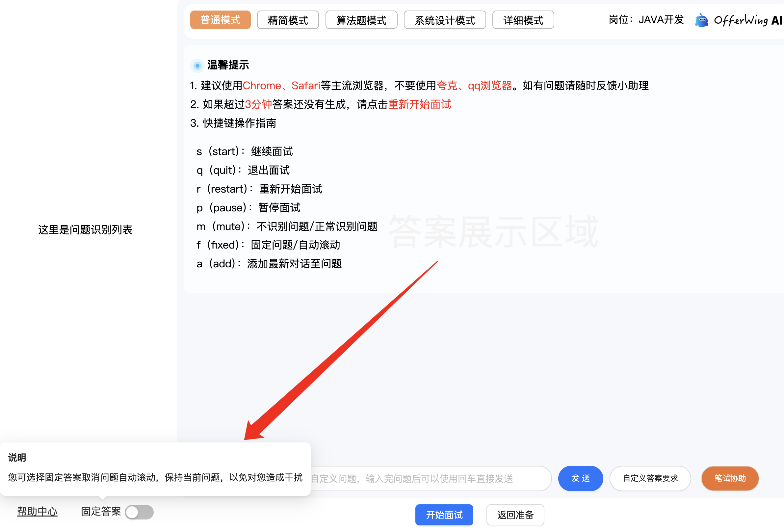Click the 返回准备 button

(515, 515)
